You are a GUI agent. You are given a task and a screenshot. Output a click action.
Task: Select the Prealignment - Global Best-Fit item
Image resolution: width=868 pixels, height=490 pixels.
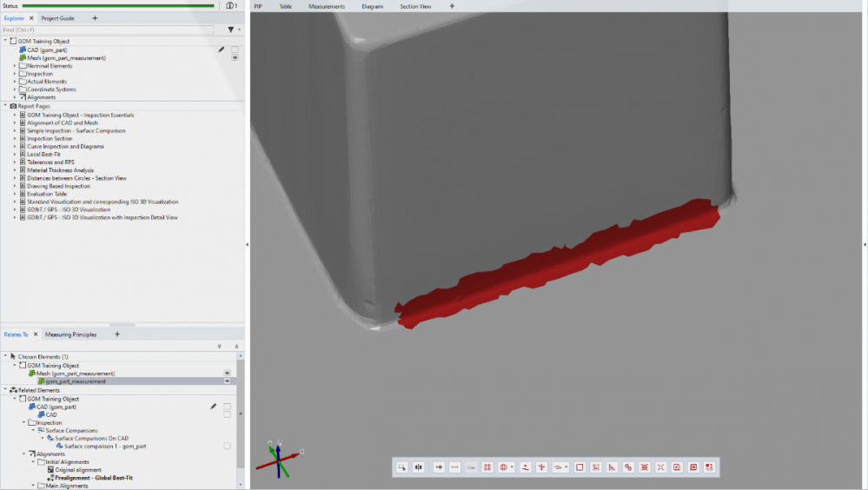tap(92, 478)
